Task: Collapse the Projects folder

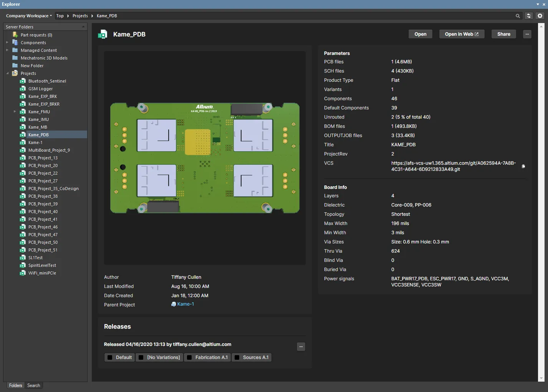Action: tap(7, 73)
